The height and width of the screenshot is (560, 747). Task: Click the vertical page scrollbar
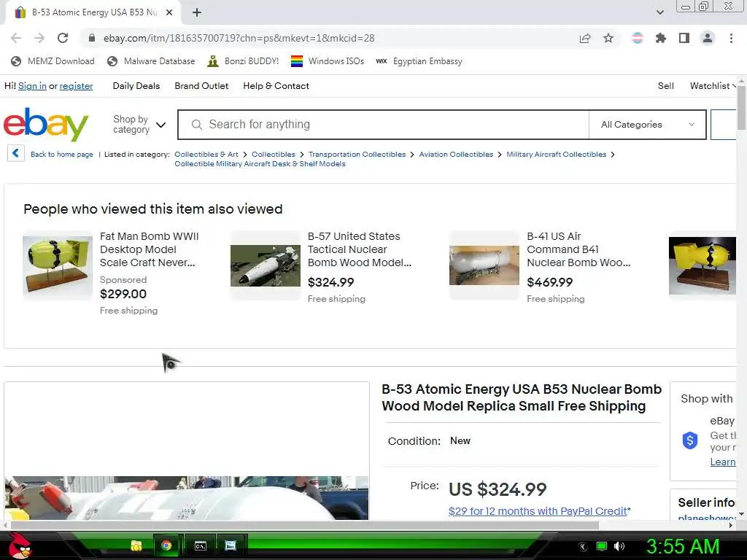[741, 108]
